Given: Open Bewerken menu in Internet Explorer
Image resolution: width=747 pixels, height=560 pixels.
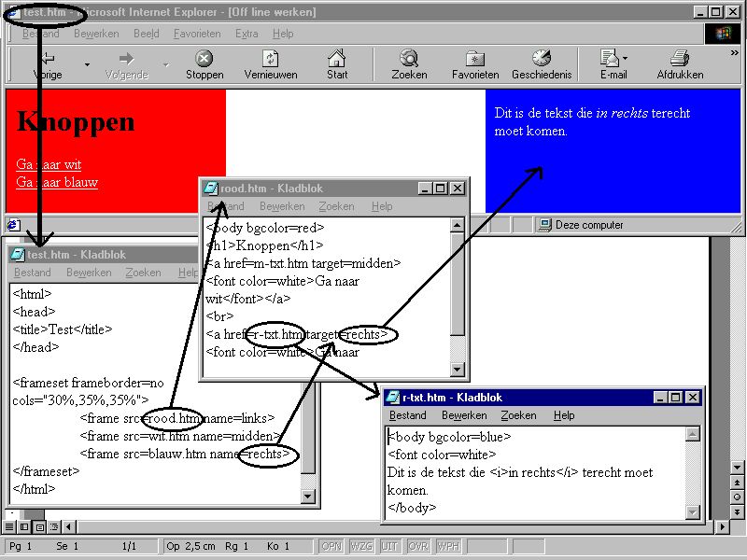Looking at the screenshot, I should click(x=96, y=34).
